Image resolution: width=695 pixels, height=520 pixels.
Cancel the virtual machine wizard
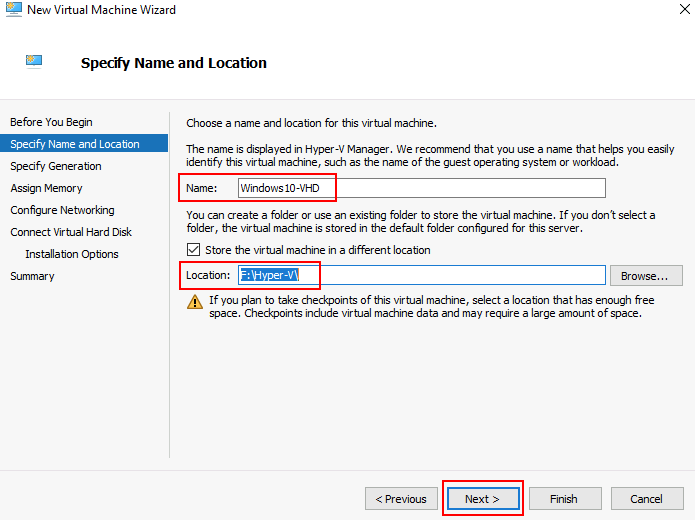pos(646,498)
